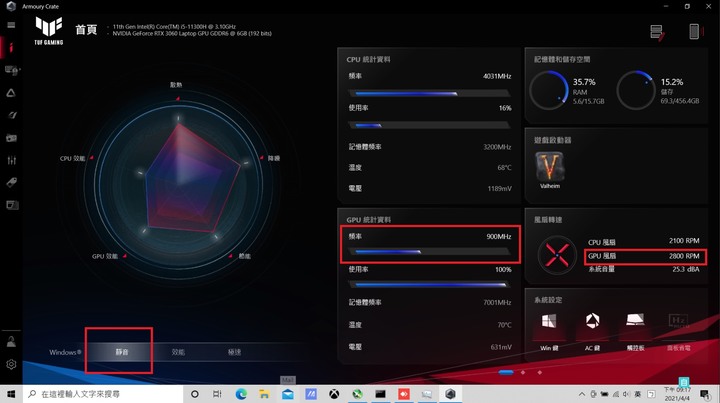Open the settings gear in Armoury Crate sidebar
This screenshot has height=403, width=720.
coord(11,364)
